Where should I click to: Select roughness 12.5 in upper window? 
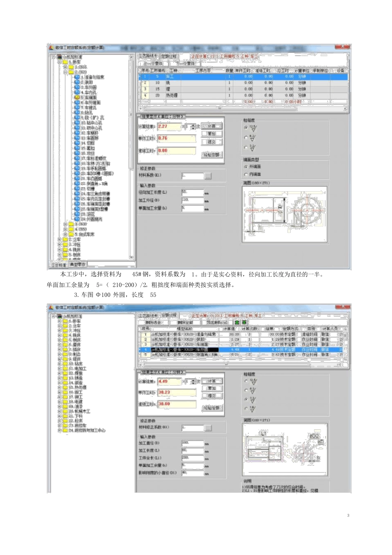(246, 128)
